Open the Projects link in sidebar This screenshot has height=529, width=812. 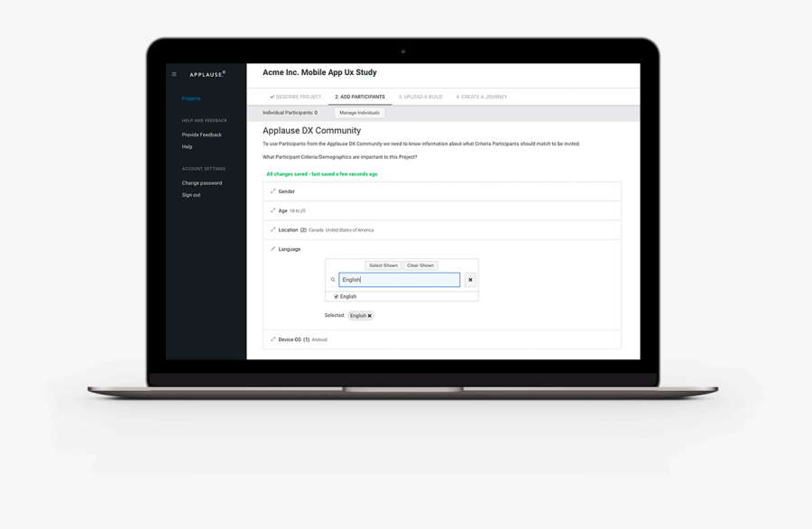click(191, 98)
